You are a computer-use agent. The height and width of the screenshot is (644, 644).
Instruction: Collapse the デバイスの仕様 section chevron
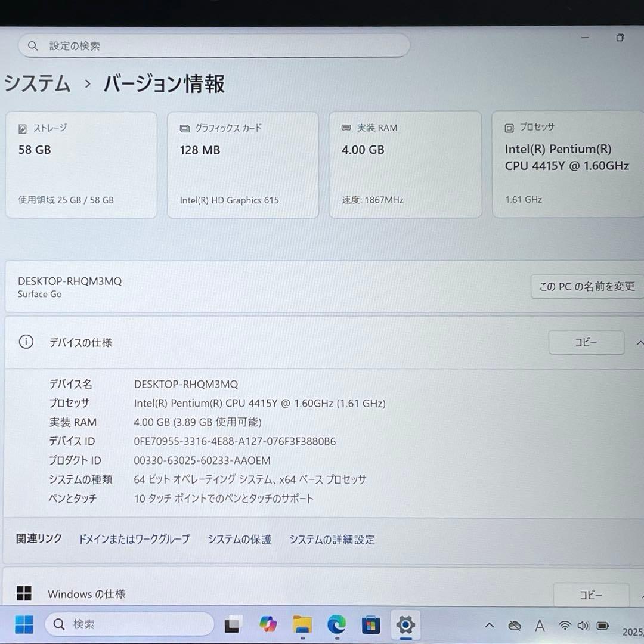pyautogui.click(x=639, y=343)
